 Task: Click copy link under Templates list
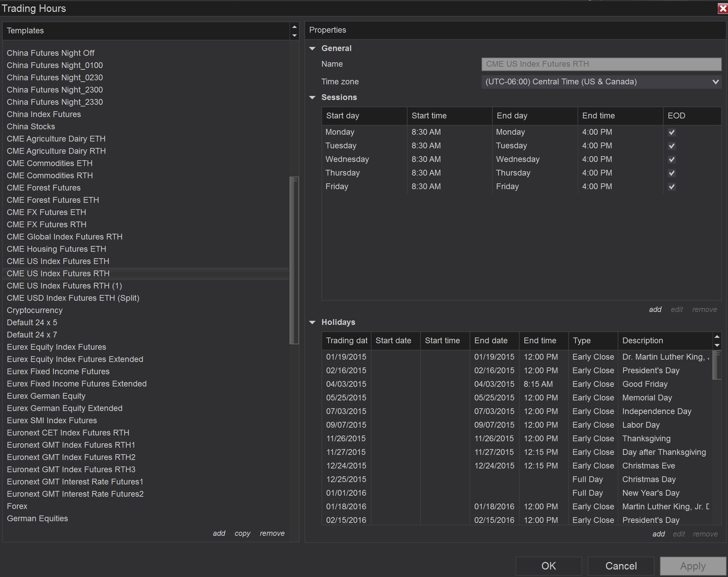click(242, 533)
